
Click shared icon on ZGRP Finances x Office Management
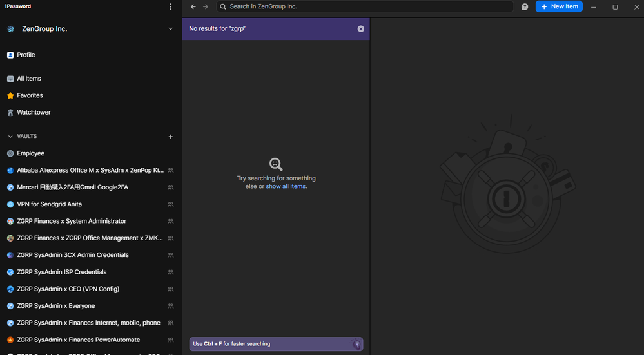170,238
